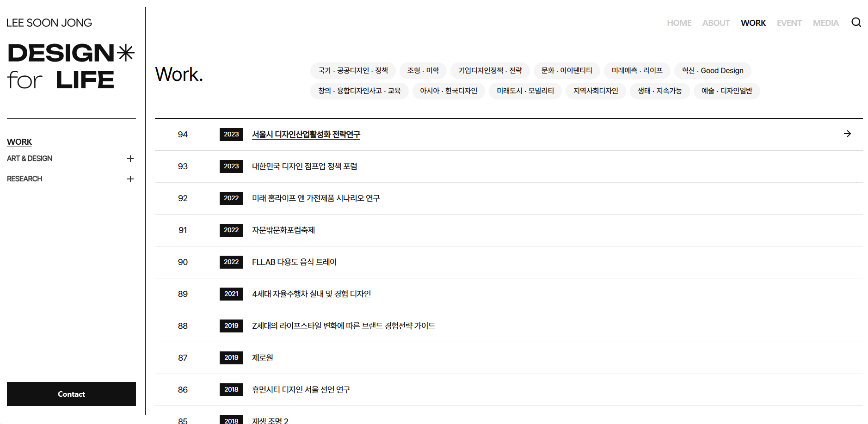Click the arrow icon on row 94
Image resolution: width=868 pixels, height=424 pixels.
coord(847,134)
